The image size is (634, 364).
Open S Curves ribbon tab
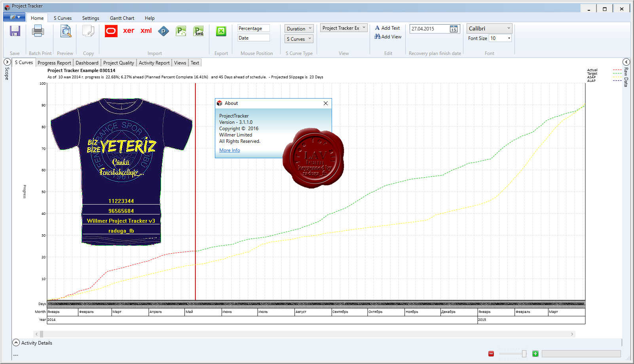point(63,18)
